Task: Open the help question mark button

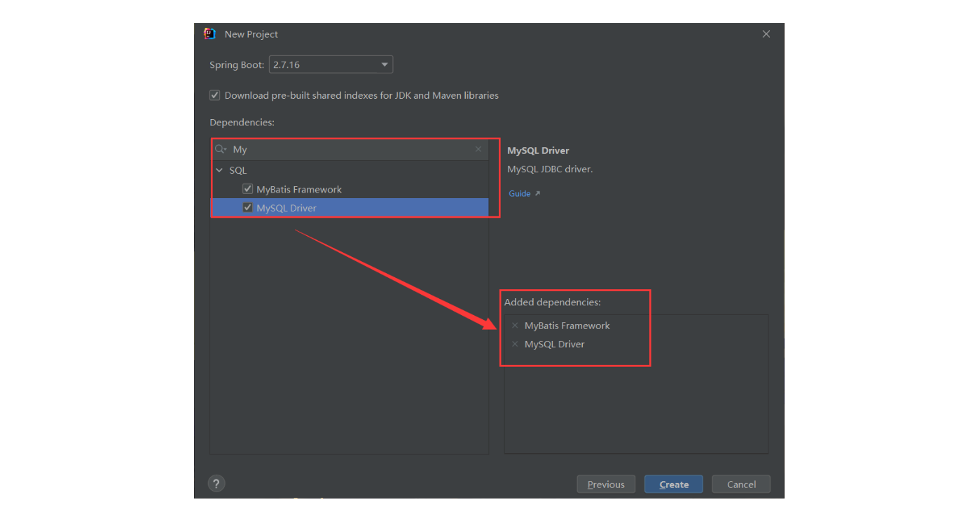Action: coord(216,484)
